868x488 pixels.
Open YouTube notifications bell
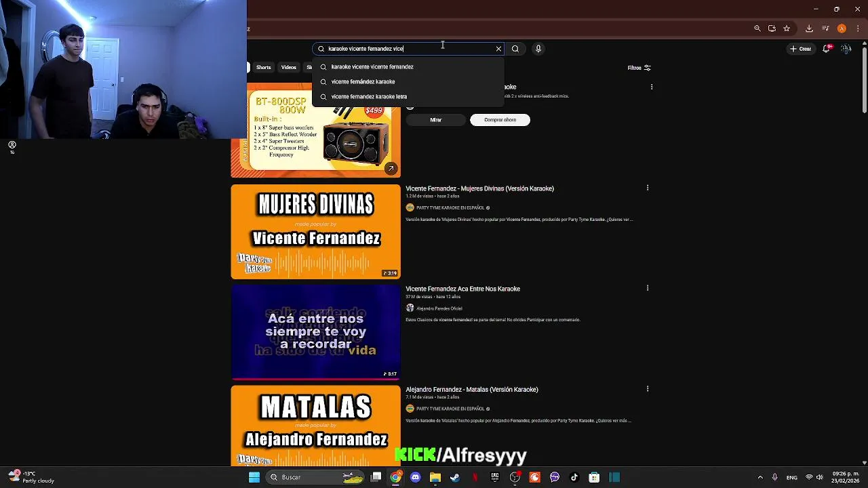(x=827, y=49)
